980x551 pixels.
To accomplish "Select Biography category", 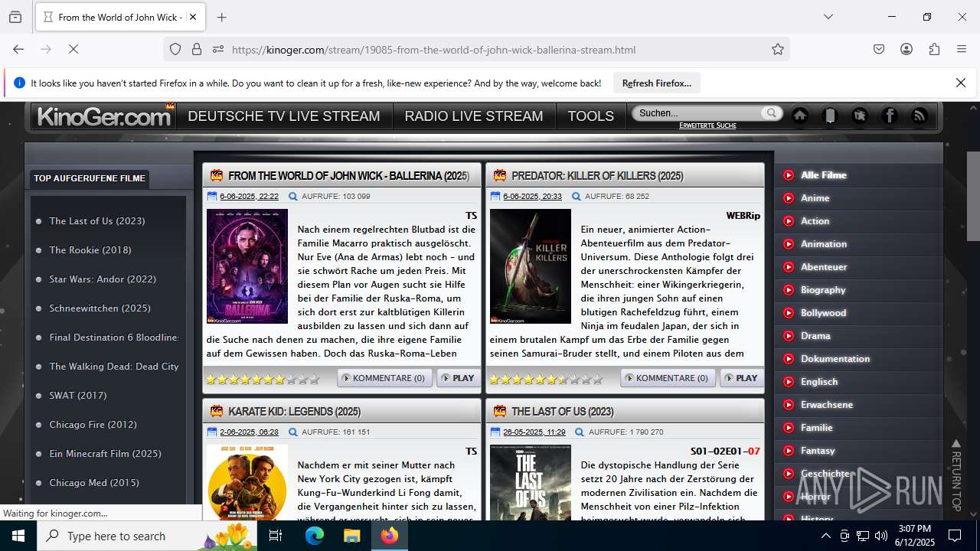I will point(823,290).
